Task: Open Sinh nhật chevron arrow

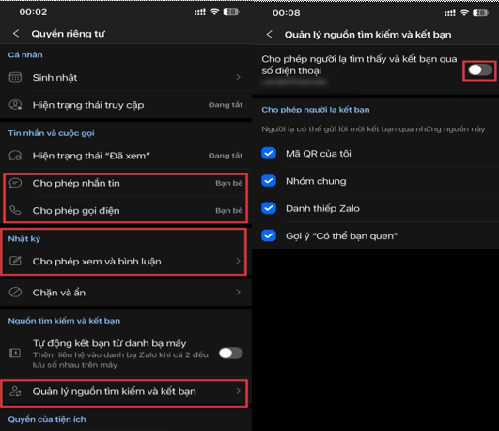Action: coord(238,77)
